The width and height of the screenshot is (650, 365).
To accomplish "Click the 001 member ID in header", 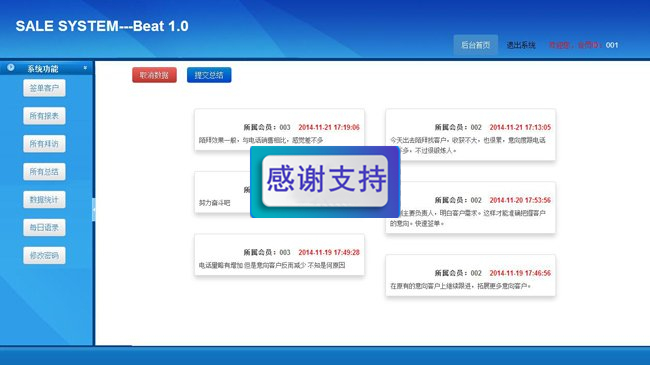I will pyautogui.click(x=612, y=45).
